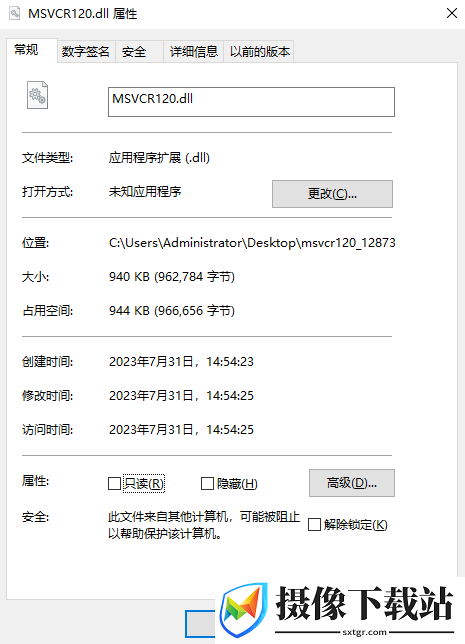Go to the 以前的版本 tab
The image size is (465, 644).
[259, 52]
